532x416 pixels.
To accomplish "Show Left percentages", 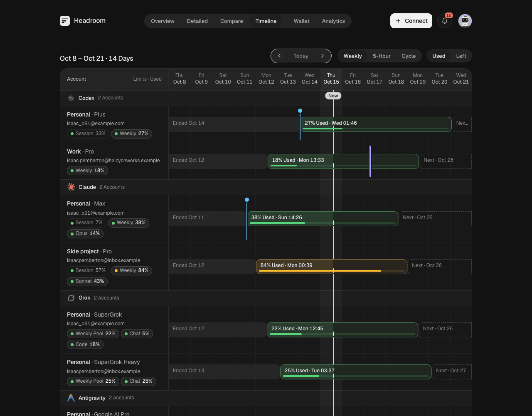I will point(461,56).
